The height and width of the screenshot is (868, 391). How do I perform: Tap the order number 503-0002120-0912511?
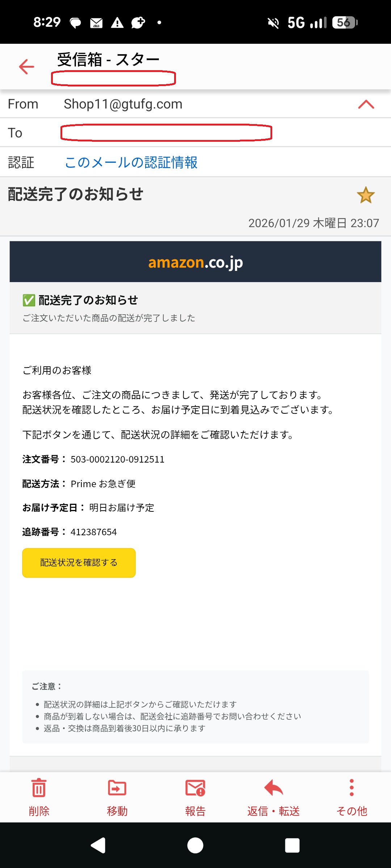[117, 459]
